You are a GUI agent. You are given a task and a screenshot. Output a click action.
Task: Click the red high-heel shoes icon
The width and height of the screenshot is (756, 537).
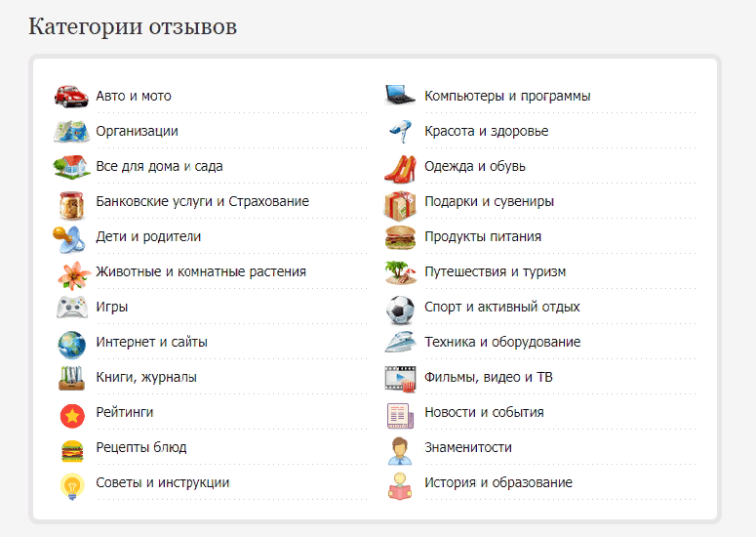tap(400, 167)
